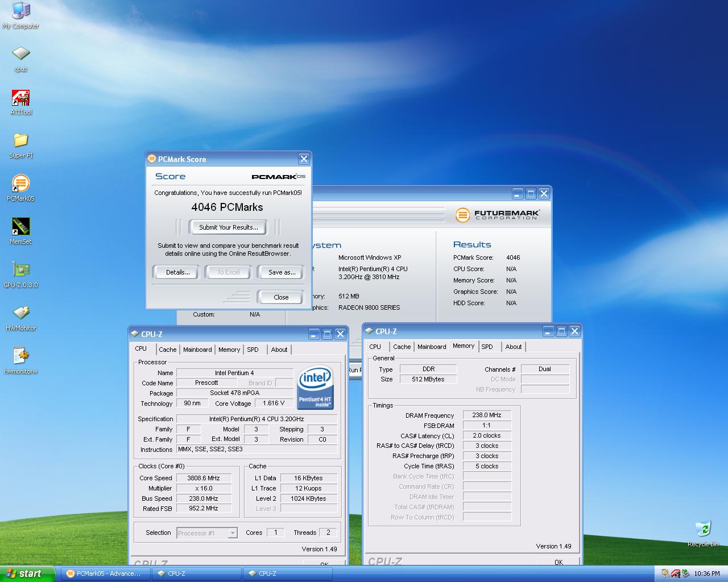The height and width of the screenshot is (582, 728).
Task: Click the Size 512 MBytes field
Action: pos(428,379)
